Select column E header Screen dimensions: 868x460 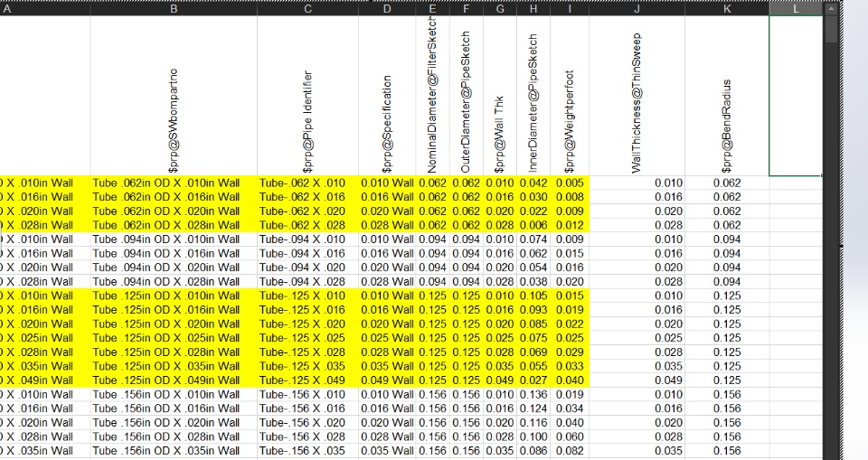(432, 8)
